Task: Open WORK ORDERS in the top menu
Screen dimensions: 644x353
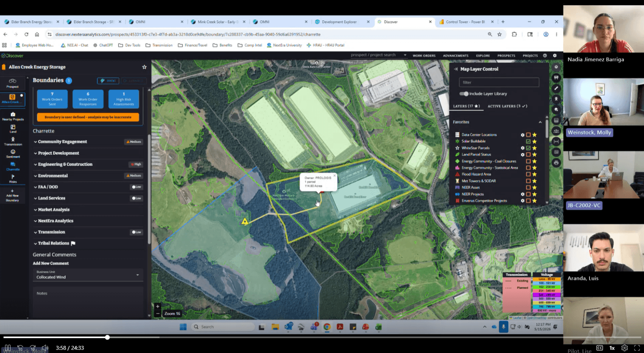Action: tap(424, 56)
